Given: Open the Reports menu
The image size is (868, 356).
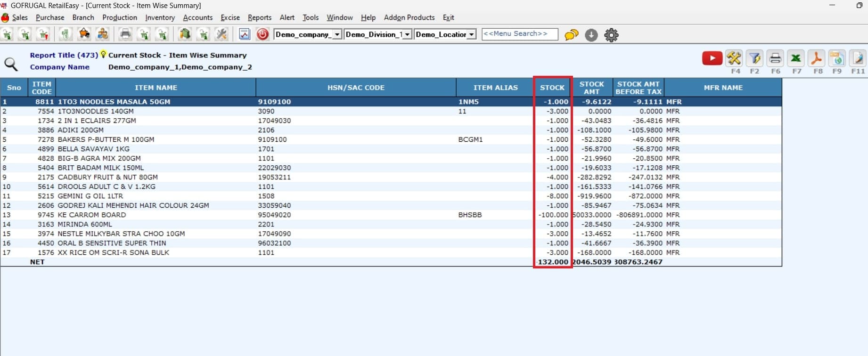Looking at the screenshot, I should click(259, 17).
